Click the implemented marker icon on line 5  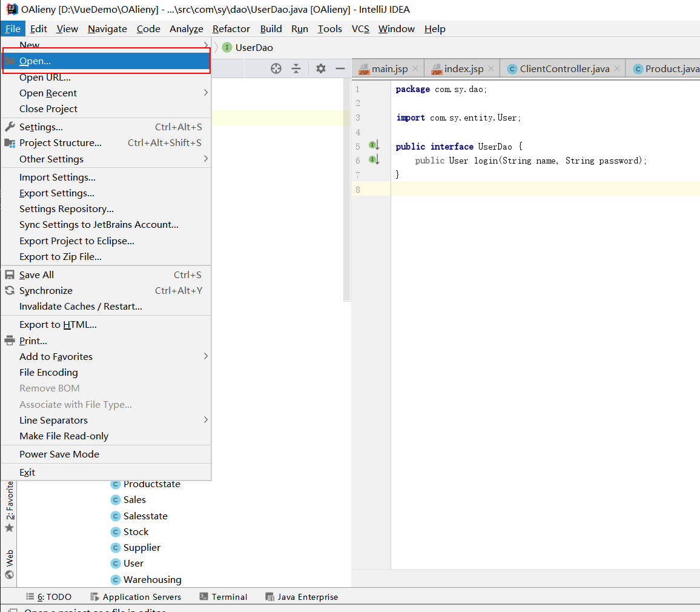point(374,145)
